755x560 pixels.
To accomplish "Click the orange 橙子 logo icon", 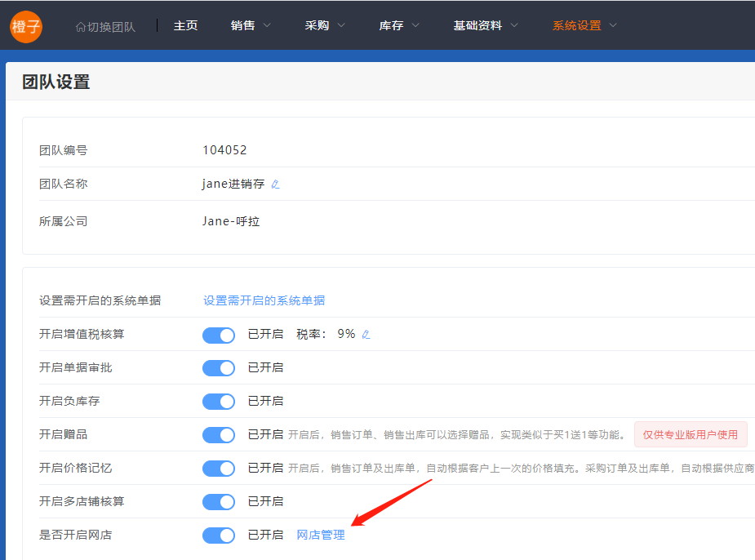I will 26,26.
